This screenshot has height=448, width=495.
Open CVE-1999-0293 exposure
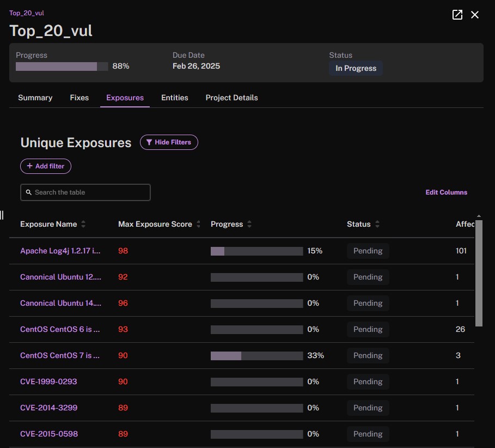[48, 382]
